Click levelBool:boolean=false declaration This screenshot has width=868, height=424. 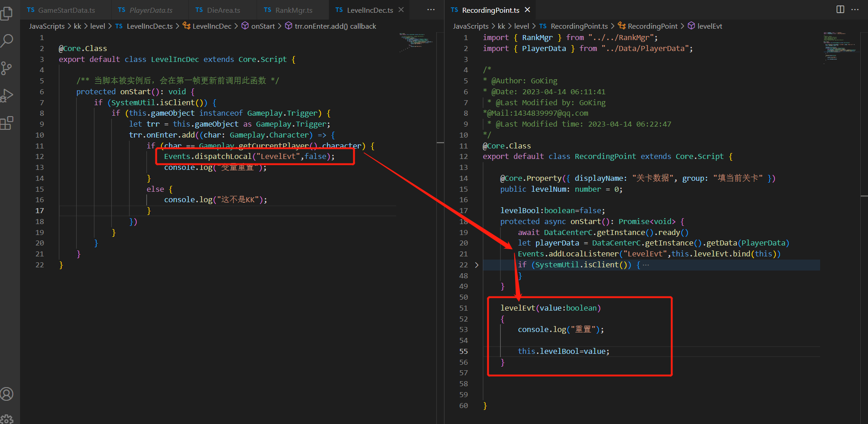553,211
